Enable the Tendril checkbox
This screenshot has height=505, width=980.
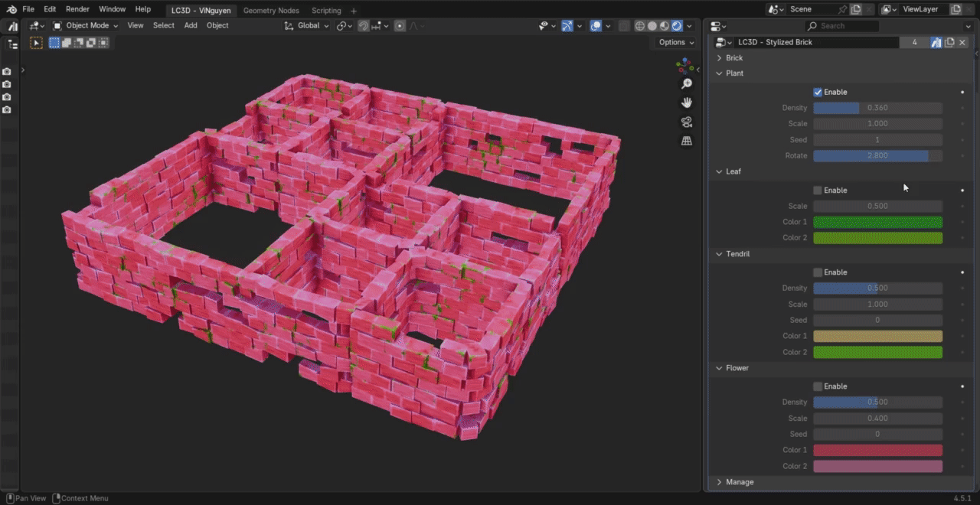coord(818,272)
